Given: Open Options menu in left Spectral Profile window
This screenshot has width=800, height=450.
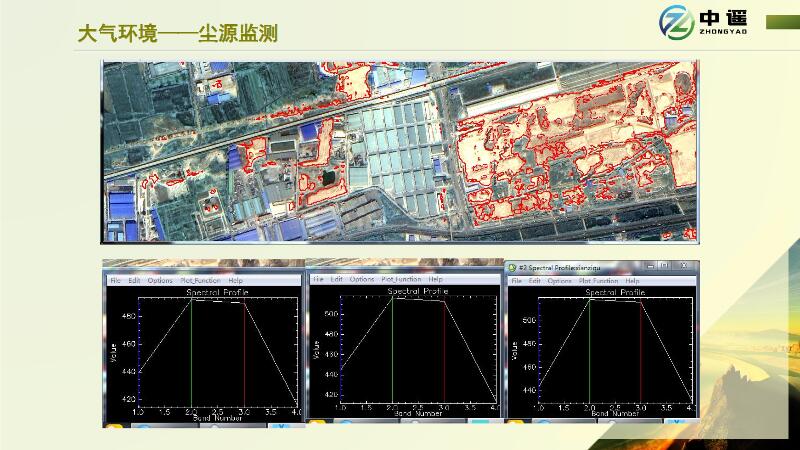Looking at the screenshot, I should tap(160, 281).
